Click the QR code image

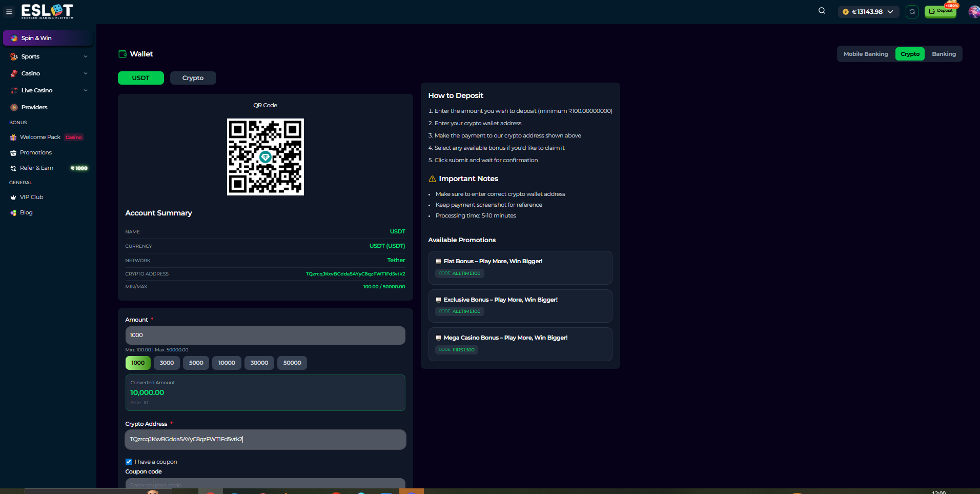click(x=266, y=157)
